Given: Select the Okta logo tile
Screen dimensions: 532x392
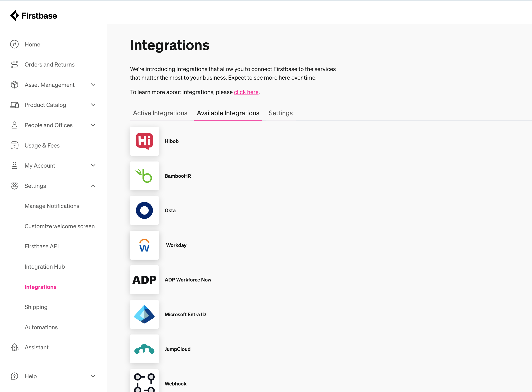Looking at the screenshot, I should (144, 210).
